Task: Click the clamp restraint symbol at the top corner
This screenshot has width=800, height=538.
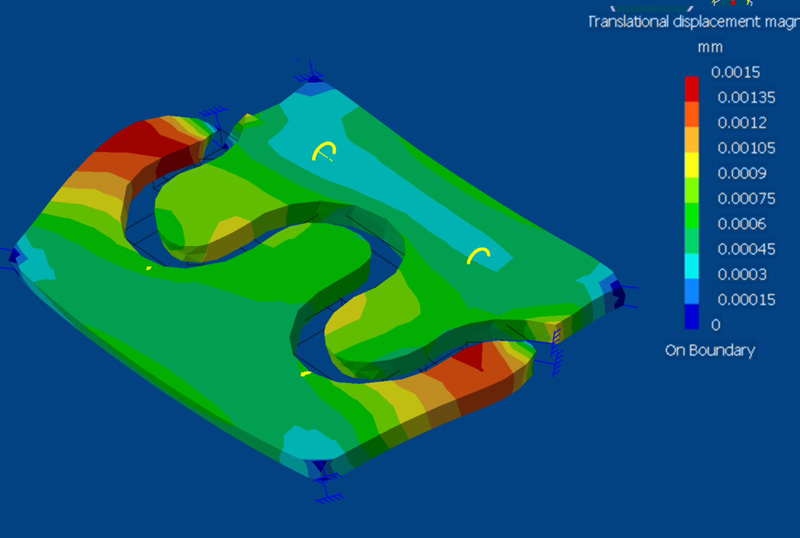Action: (308, 72)
